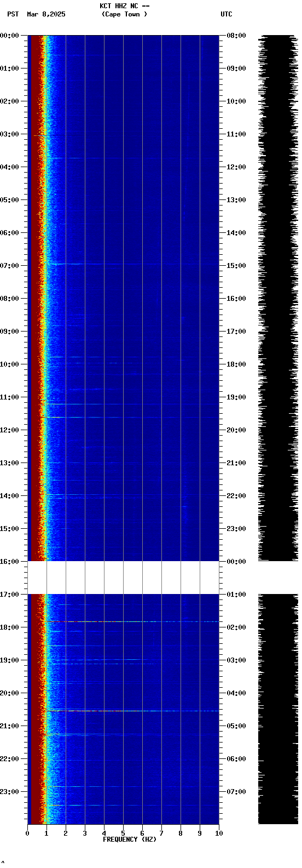Click the PST '01:00' time label
The image size is (302, 868).
(x=9, y=68)
